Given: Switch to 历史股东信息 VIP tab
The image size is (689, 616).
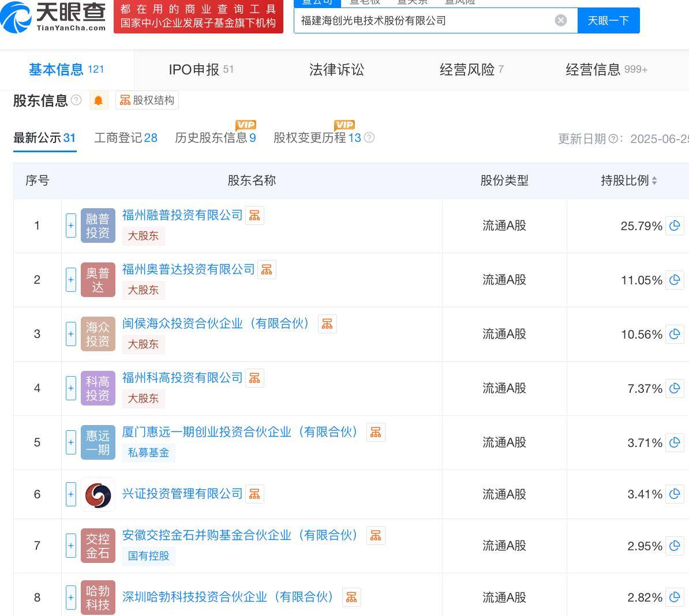Looking at the screenshot, I should click(x=215, y=138).
